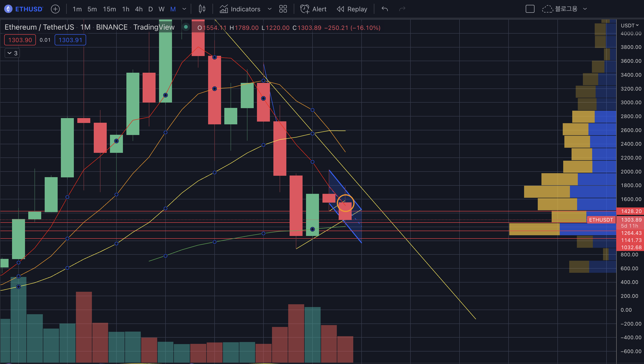Image resolution: width=644 pixels, height=364 pixels.
Task: Click the add symbol plus icon
Action: 55,9
